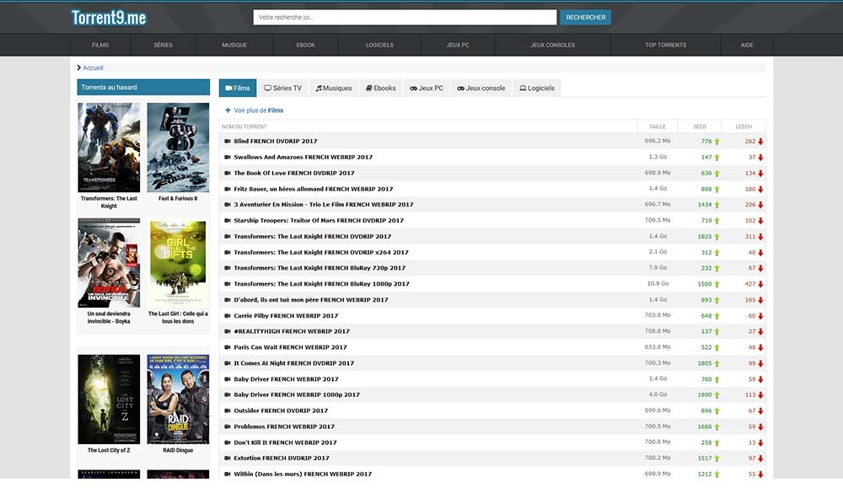Sort torrents by the SEED column header
Screen dimensions: 843x504
click(699, 126)
